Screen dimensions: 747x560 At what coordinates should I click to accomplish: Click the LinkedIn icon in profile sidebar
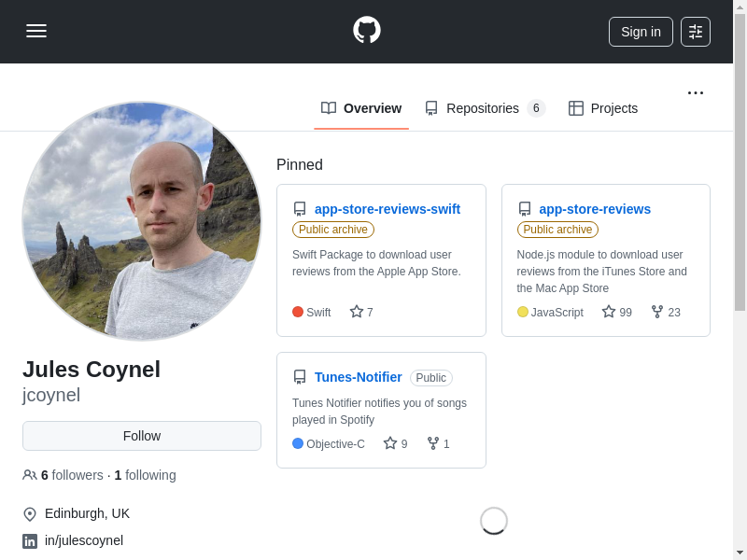(x=30, y=540)
